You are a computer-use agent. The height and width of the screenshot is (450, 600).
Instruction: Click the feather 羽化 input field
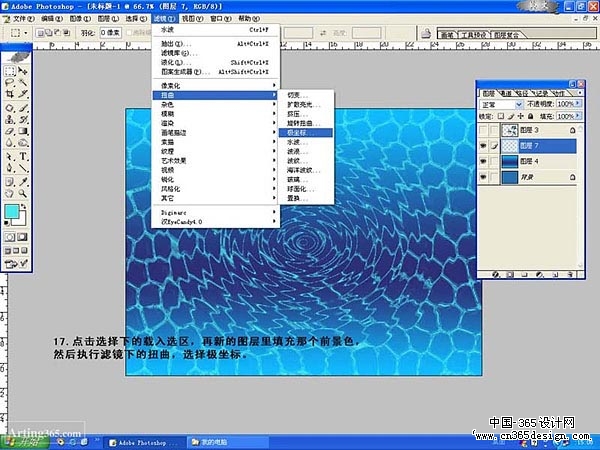110,33
